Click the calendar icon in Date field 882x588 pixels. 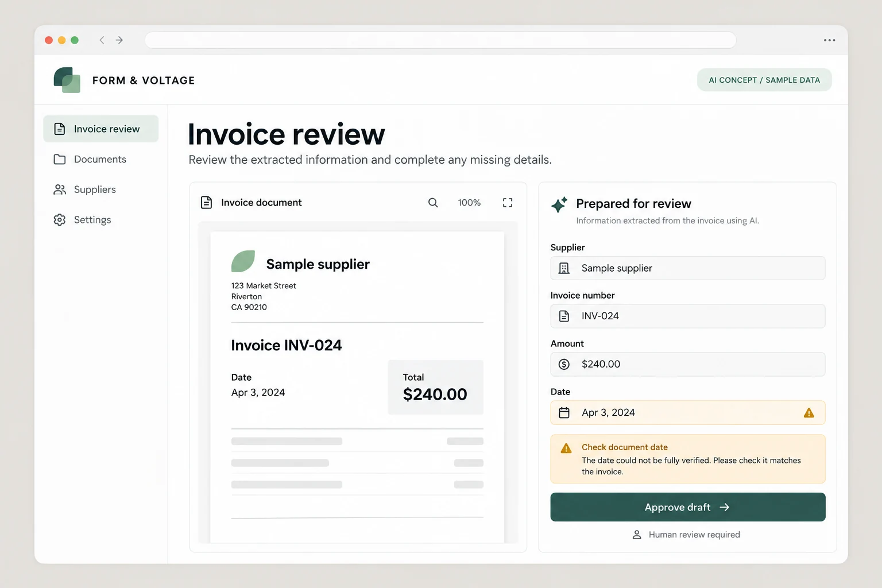564,412
